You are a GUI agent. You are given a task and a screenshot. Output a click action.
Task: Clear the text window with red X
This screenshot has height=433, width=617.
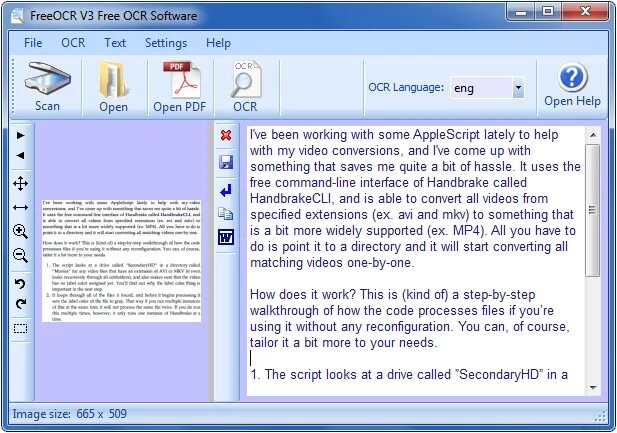point(226,135)
